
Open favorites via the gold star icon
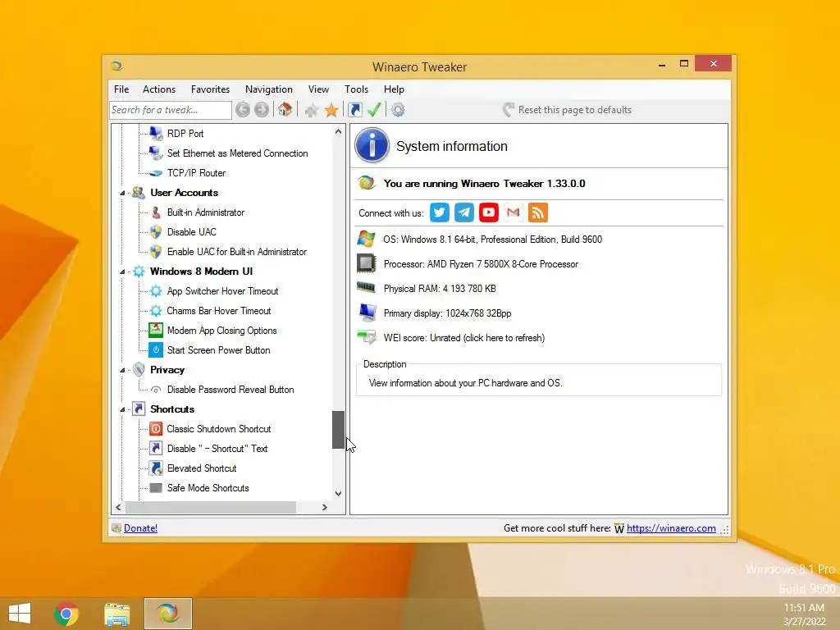tap(331, 111)
